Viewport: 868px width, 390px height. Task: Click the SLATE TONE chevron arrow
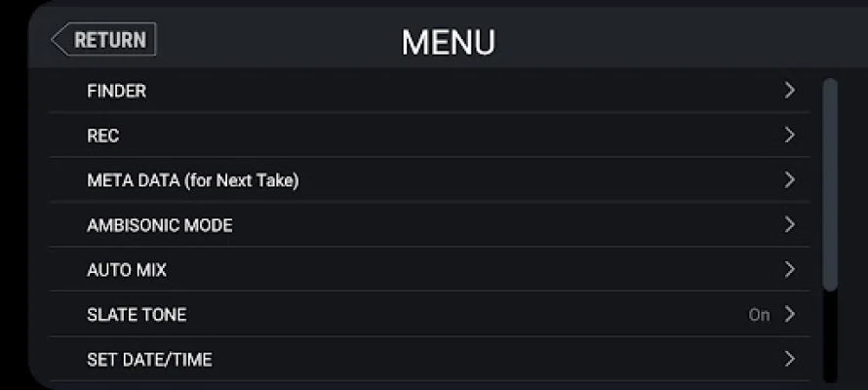(x=790, y=315)
